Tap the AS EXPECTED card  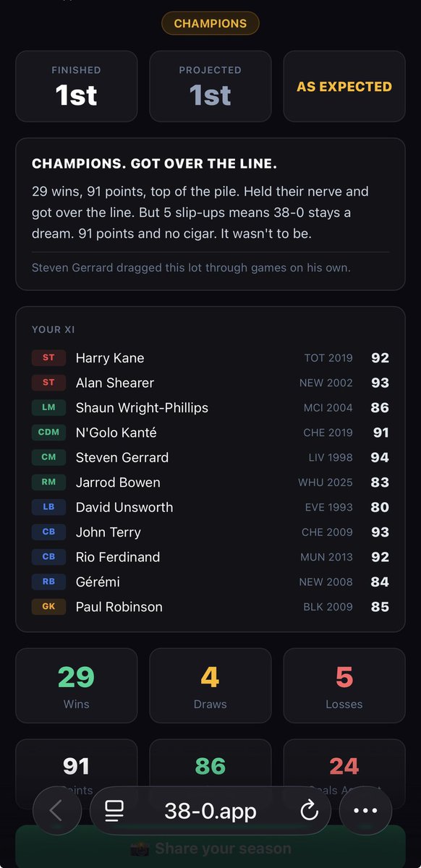click(x=344, y=87)
